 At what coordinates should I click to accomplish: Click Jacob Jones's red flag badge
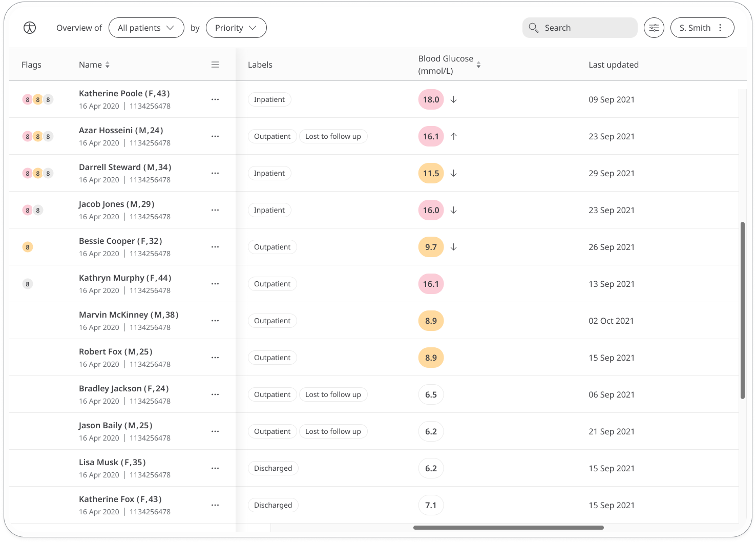28,210
